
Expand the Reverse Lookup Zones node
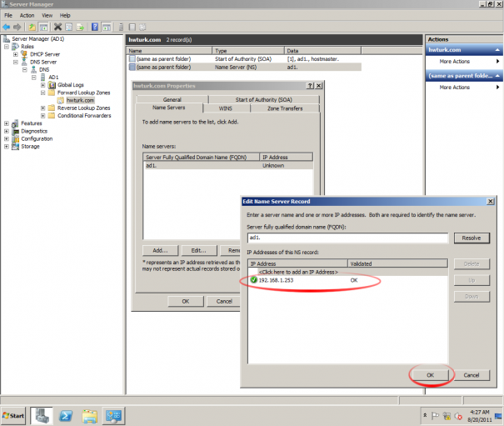(42, 108)
